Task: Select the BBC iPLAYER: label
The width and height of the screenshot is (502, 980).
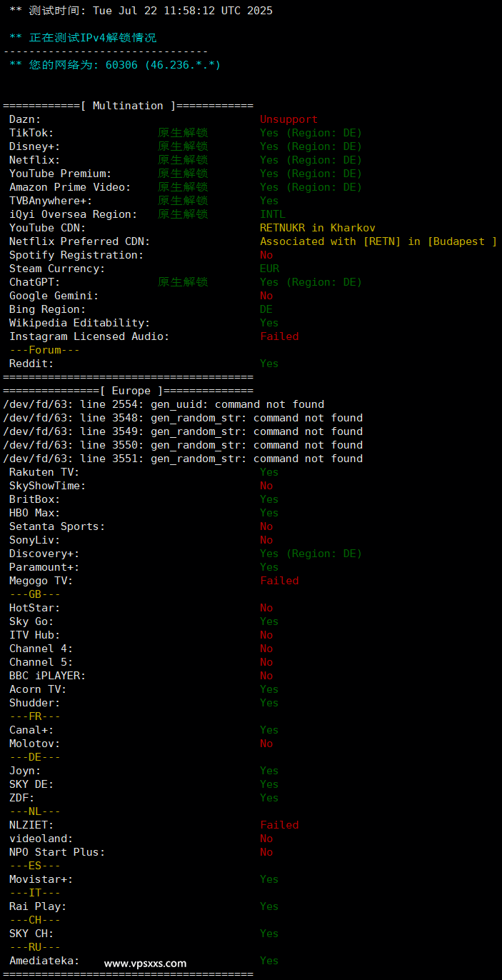Action: click(48, 676)
